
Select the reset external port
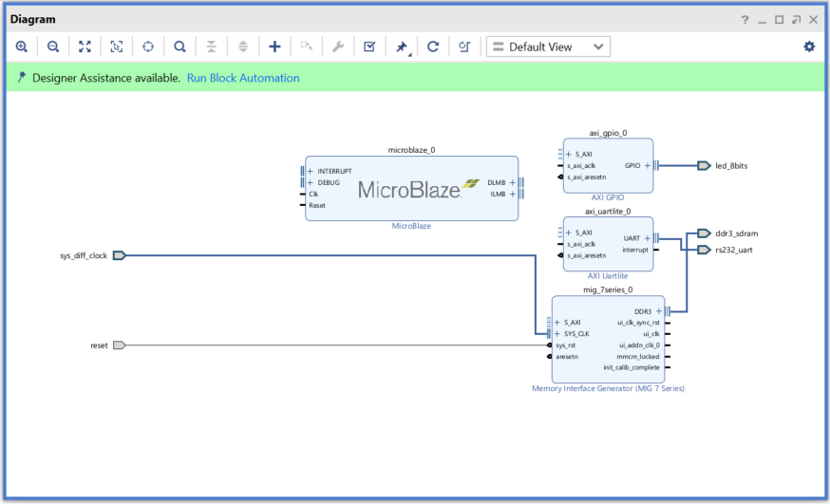pos(119,345)
